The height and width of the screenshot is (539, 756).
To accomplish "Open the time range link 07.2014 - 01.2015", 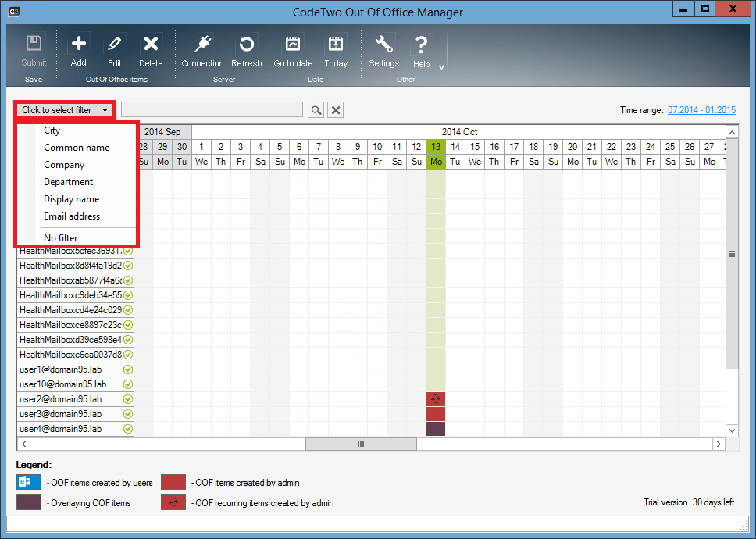I will (x=701, y=110).
